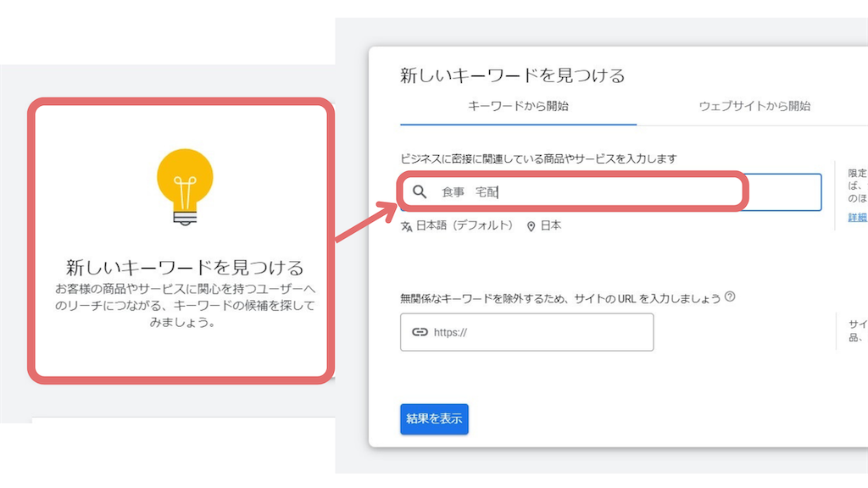Change the target location 日本
This screenshot has height=488, width=868.
tap(551, 225)
